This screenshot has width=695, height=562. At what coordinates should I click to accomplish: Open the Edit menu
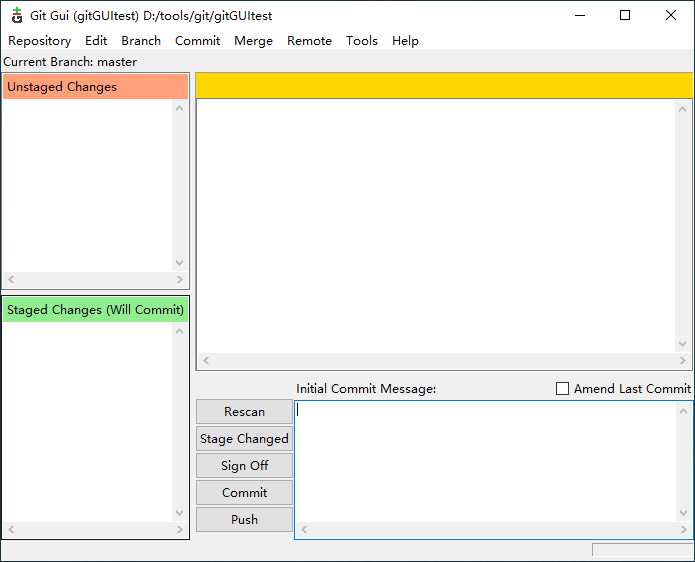[x=96, y=41]
